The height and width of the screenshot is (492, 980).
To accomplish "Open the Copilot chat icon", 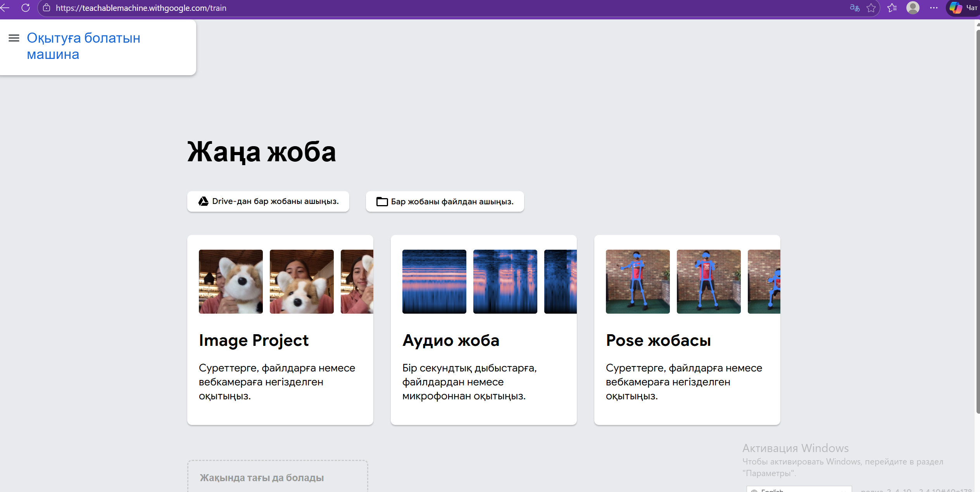I will (956, 8).
